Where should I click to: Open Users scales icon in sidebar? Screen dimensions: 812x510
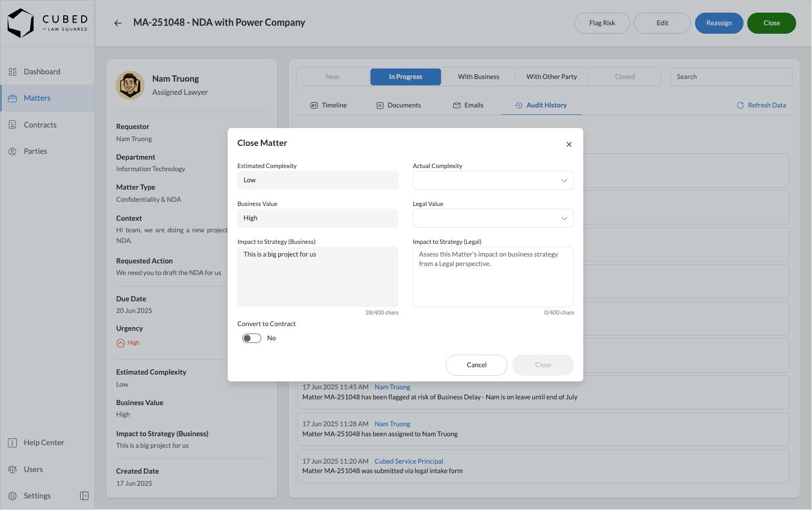[13, 469]
